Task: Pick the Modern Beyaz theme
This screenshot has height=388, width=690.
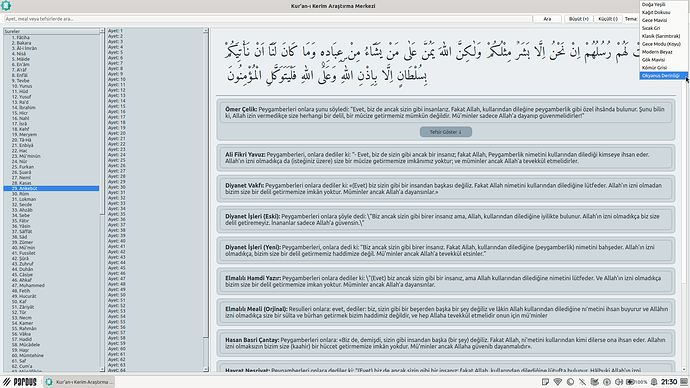Action: 664,52
